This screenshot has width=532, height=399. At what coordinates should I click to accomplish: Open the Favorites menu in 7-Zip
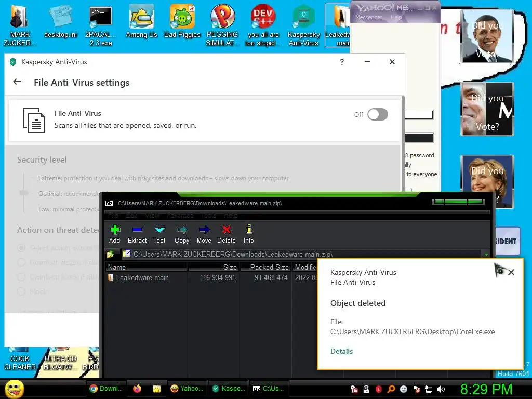180,215
